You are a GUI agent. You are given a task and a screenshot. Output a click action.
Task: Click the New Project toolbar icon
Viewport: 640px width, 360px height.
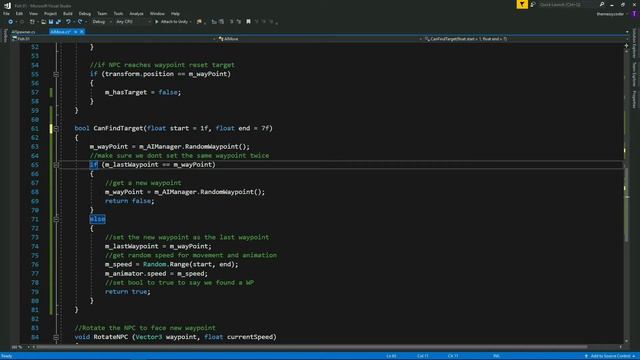pyautogui.click(x=32, y=22)
